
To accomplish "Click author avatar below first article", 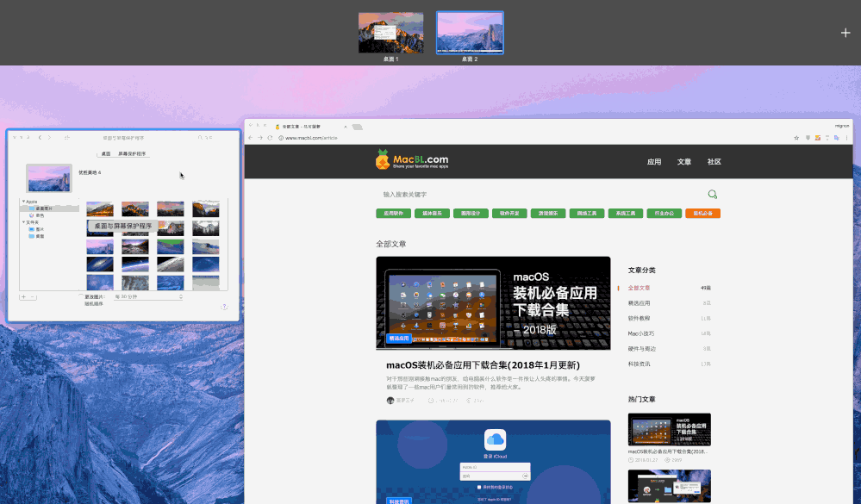I will [390, 401].
